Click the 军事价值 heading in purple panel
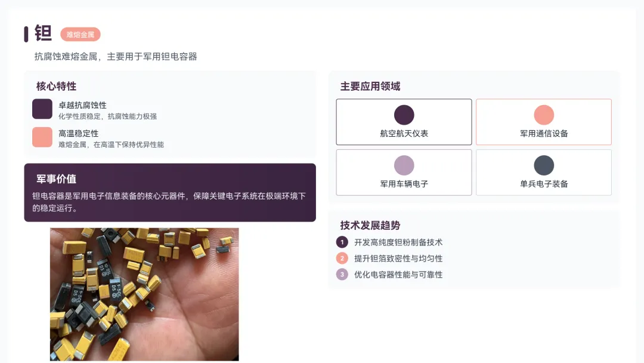644x363 pixels. (56, 179)
